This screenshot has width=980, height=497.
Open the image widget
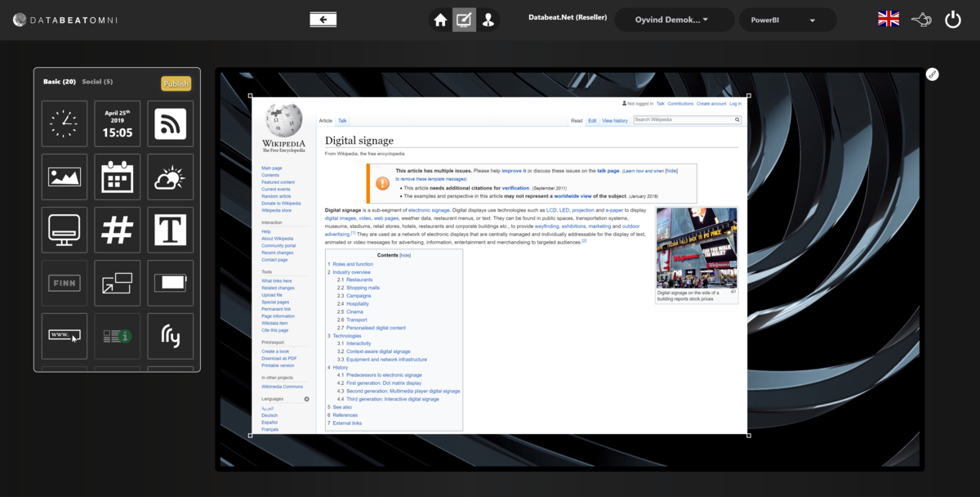tap(65, 176)
